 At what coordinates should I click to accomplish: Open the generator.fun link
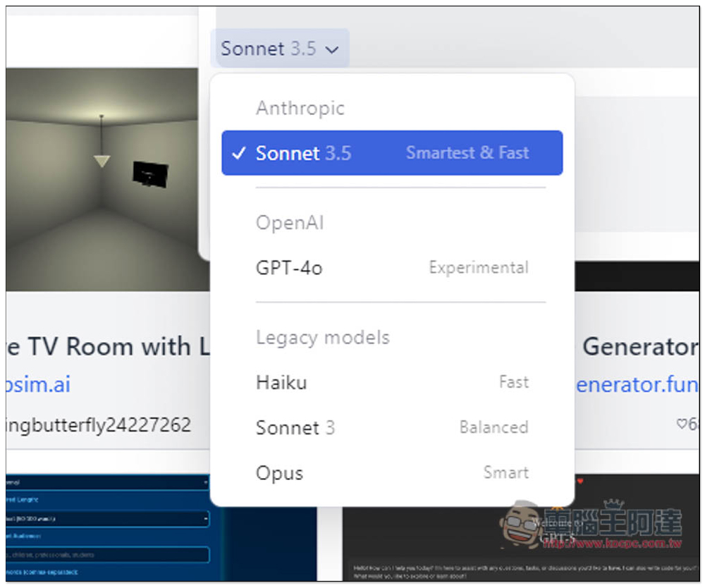(x=637, y=385)
